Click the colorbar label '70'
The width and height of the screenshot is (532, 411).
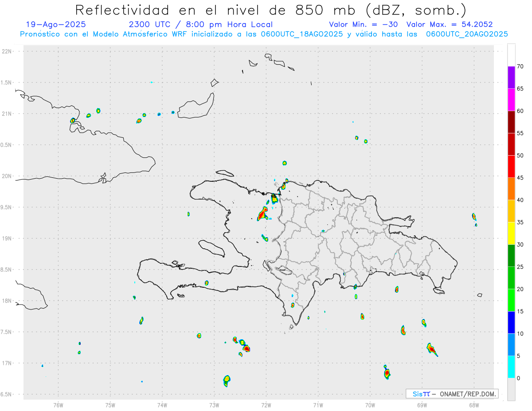[x=520, y=67]
